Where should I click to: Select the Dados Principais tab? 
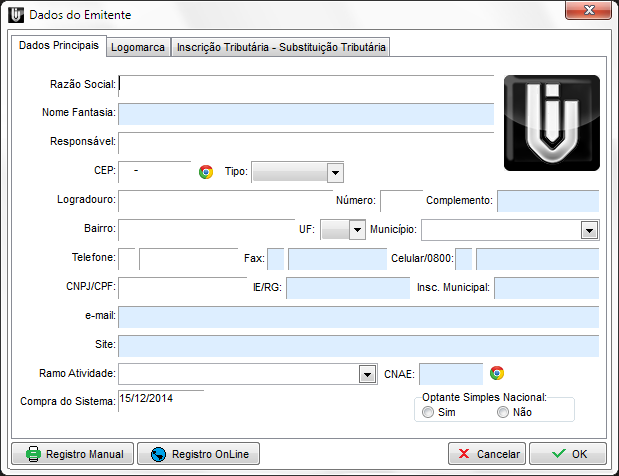[59, 46]
